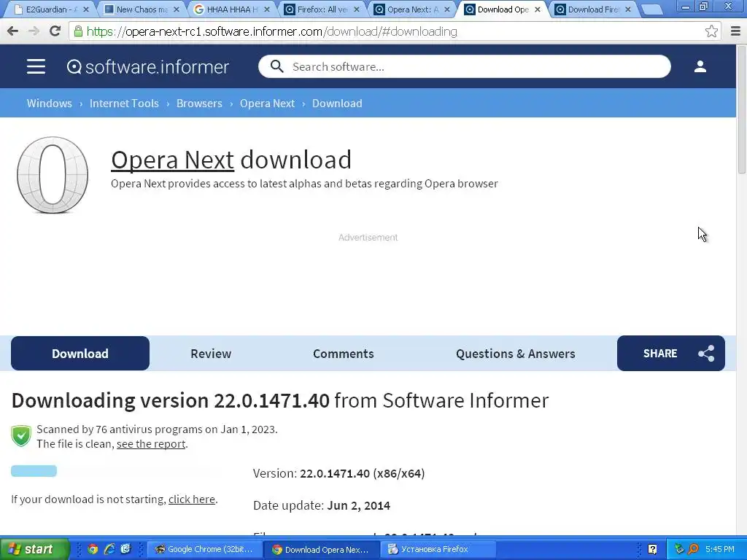The image size is (747, 560).
Task: Click the magnifier icon in the search box
Action: point(276,66)
